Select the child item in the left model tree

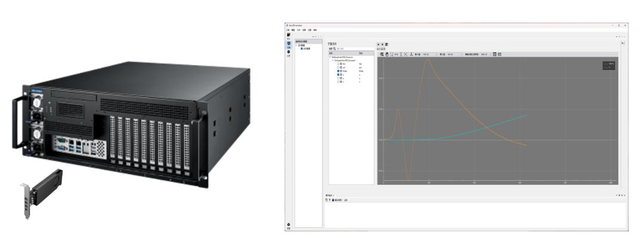click(x=305, y=48)
